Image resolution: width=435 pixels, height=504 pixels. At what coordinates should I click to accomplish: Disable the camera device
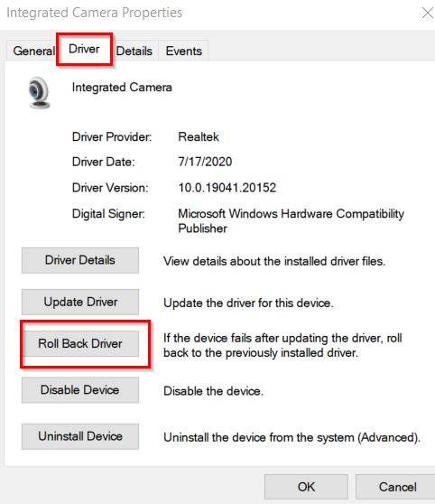pos(80,390)
